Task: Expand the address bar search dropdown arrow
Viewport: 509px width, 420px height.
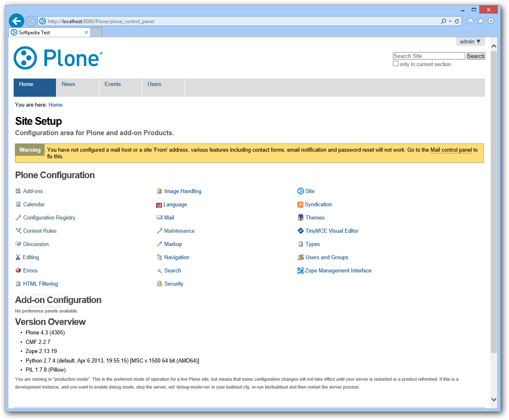Action: (450, 21)
